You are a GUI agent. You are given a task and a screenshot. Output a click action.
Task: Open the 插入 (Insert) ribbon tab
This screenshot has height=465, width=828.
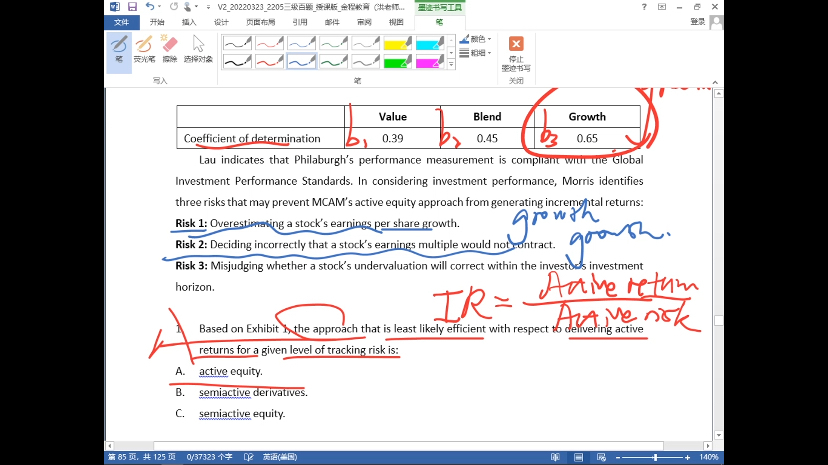click(189, 21)
